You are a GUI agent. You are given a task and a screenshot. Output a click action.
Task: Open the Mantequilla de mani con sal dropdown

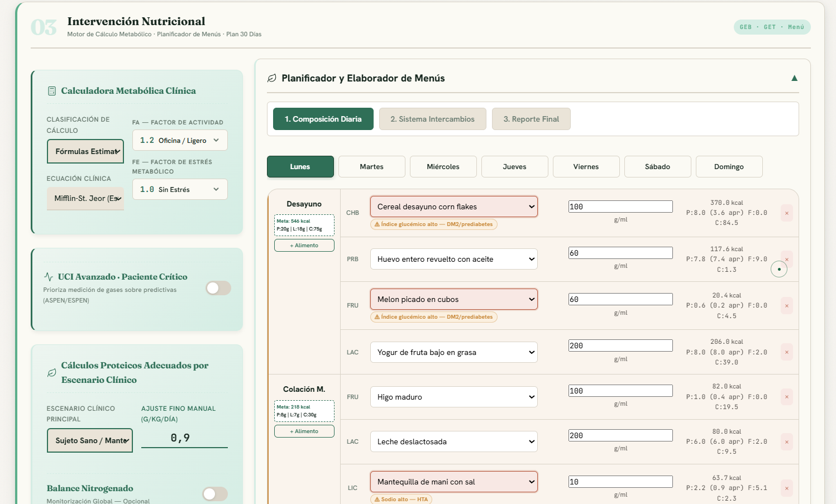454,482
